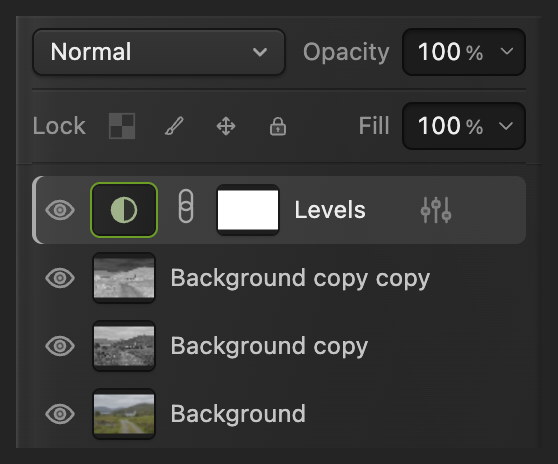
Task: Toggle lock transparent pixels checkerboard icon
Action: (122, 126)
